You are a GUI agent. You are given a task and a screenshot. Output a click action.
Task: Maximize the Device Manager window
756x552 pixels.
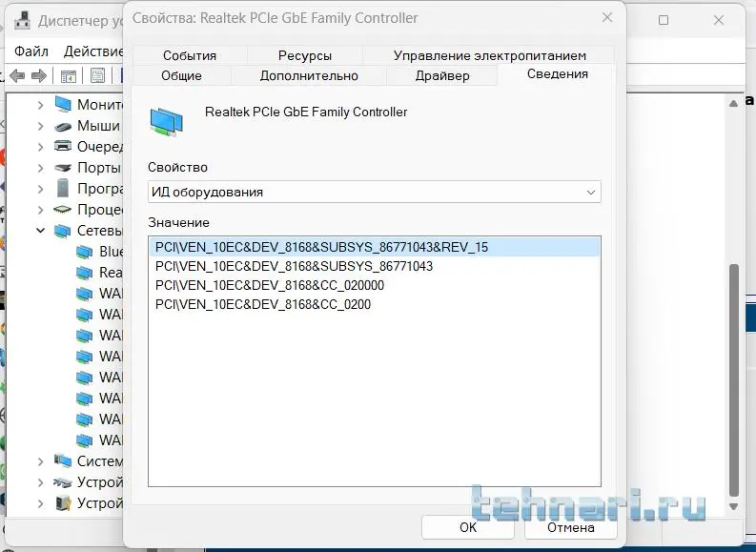pyautogui.click(x=664, y=20)
